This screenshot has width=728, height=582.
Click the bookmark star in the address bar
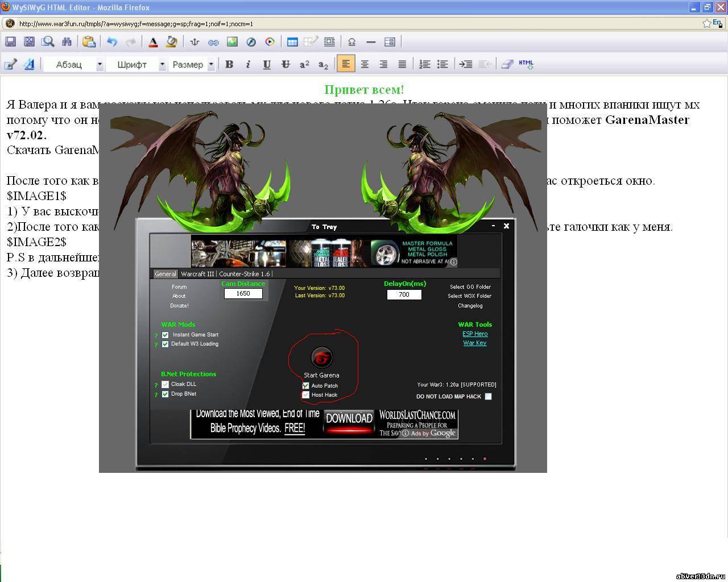click(706, 23)
